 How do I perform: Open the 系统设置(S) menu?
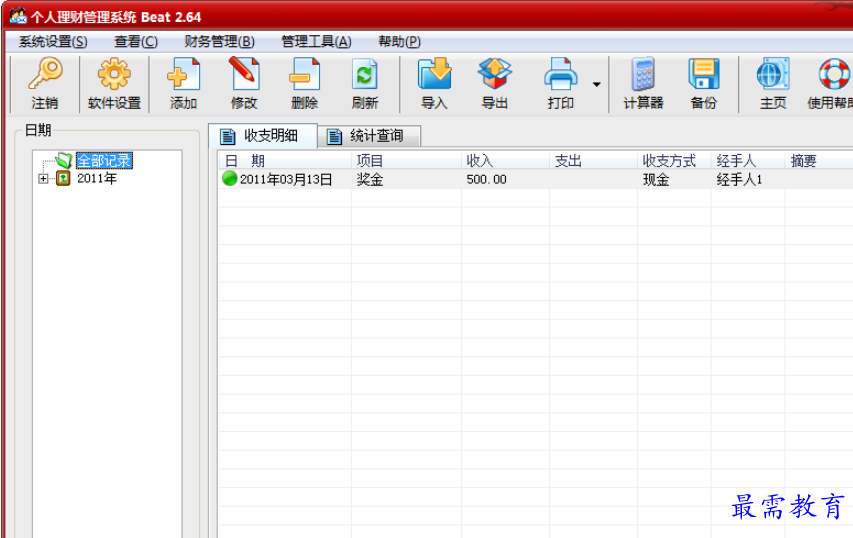pos(53,42)
